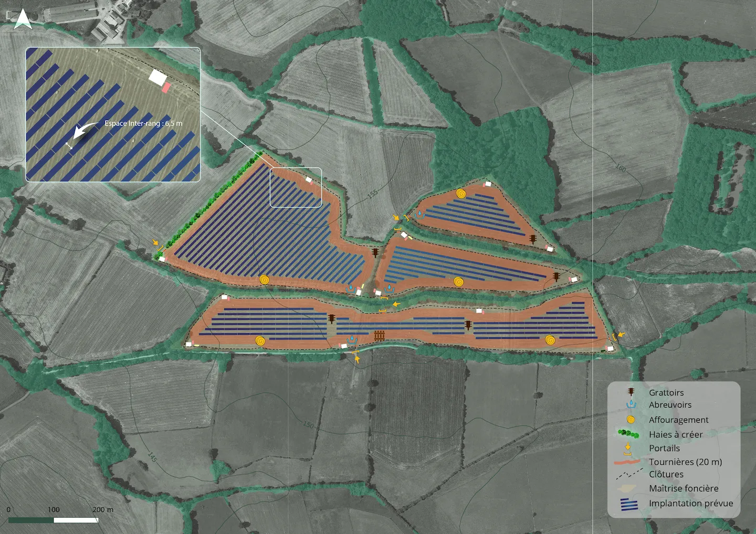Click the 'Espace inter-rang : 6,5 m' label
The height and width of the screenshot is (534, 756).
click(x=143, y=123)
